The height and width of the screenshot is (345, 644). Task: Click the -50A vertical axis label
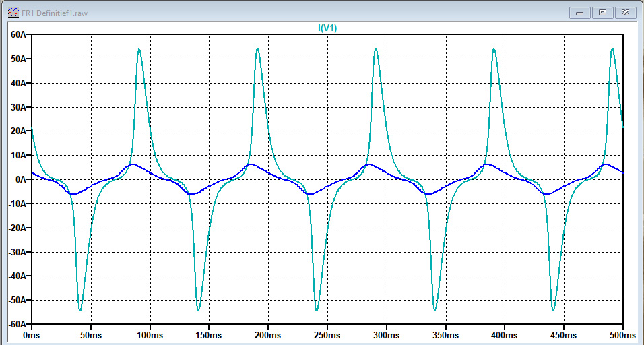pyautogui.click(x=18, y=301)
